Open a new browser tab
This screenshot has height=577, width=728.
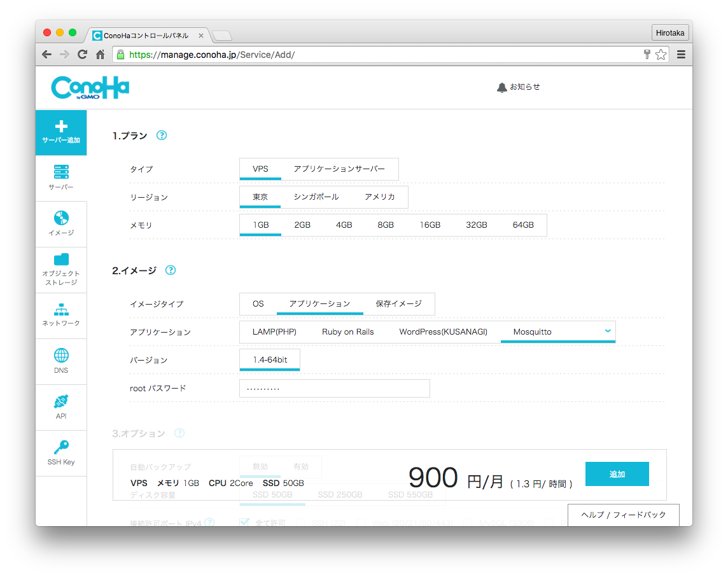[x=222, y=35]
